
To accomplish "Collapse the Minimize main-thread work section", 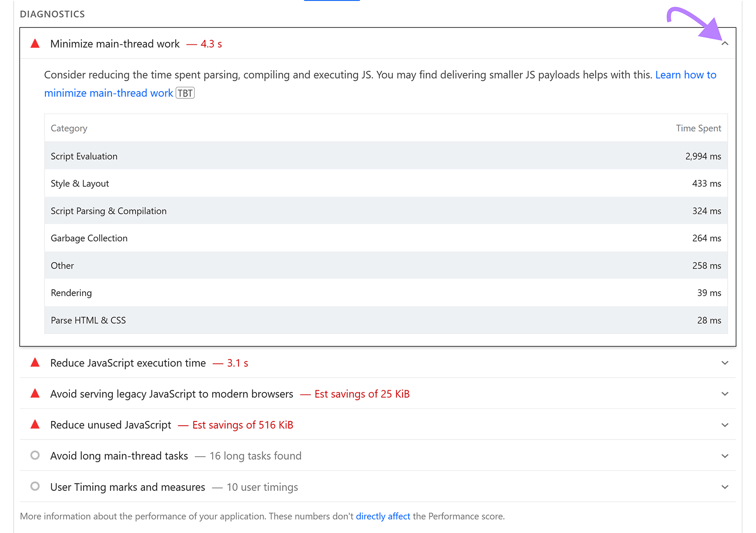I will pos(725,43).
